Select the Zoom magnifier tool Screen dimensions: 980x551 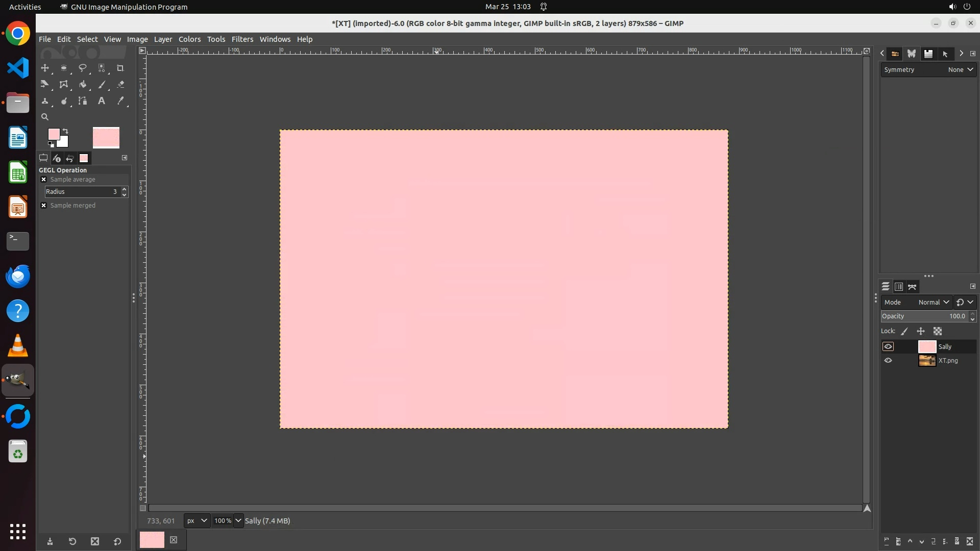tap(45, 117)
